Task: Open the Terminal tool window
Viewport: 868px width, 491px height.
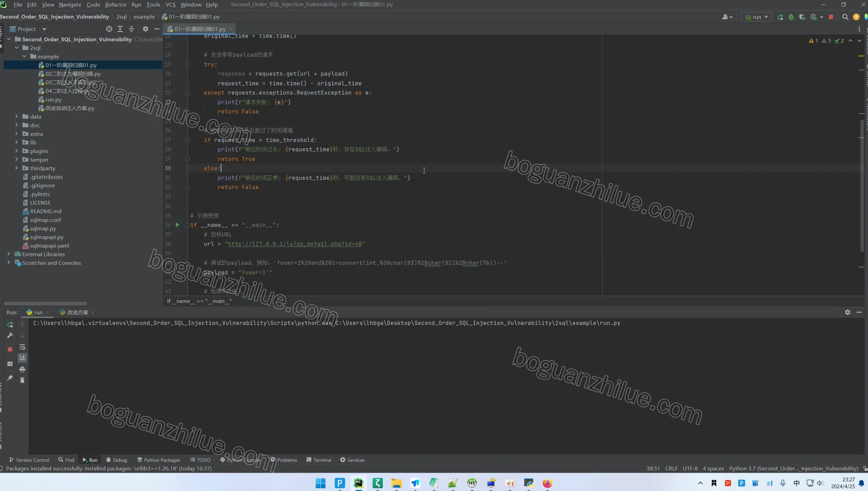Action: pos(319,460)
